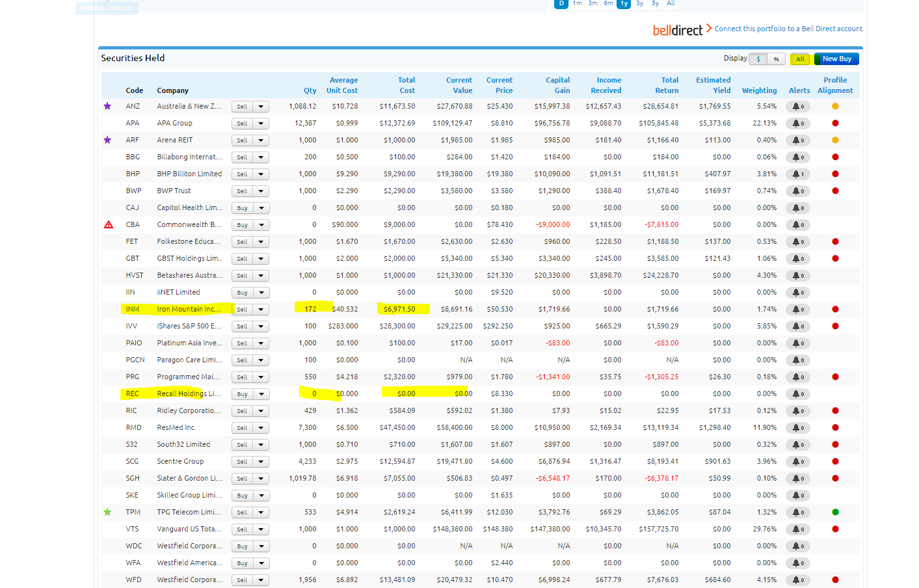919x588 pixels.
Task: Open the dropdown arrow next to APA's Sell
Action: coord(261,124)
